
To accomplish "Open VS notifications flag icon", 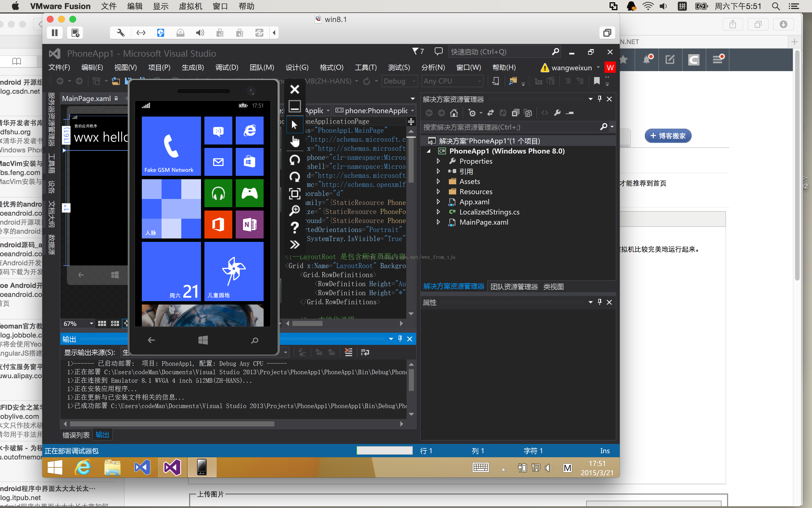I will coord(418,51).
